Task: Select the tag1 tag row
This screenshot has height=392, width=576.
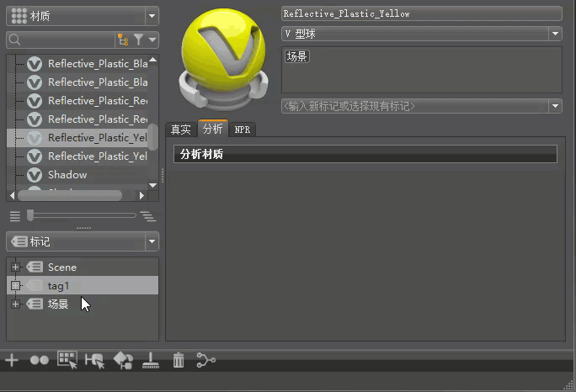Action: [83, 285]
